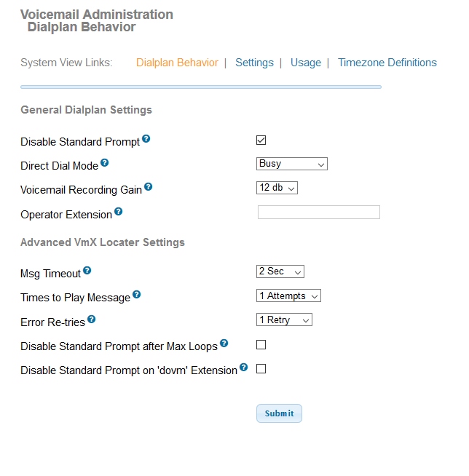Click help icon for Disable Standard Prompt after Max Loops
Viewport: 469px width, 476px height.
click(224, 343)
